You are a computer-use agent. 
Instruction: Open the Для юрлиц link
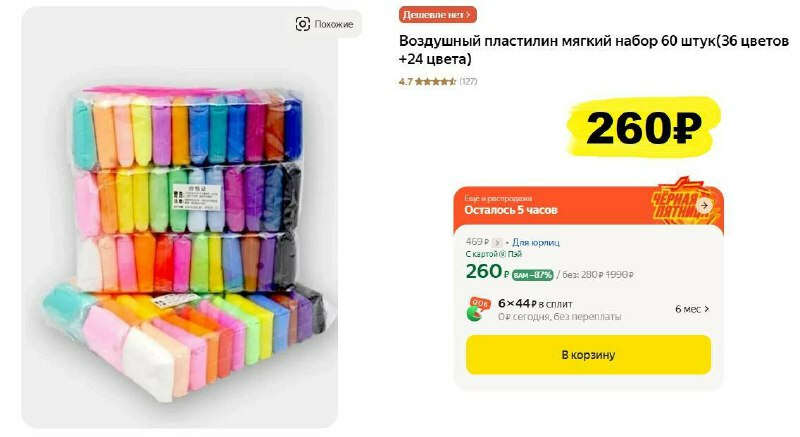tap(536, 243)
